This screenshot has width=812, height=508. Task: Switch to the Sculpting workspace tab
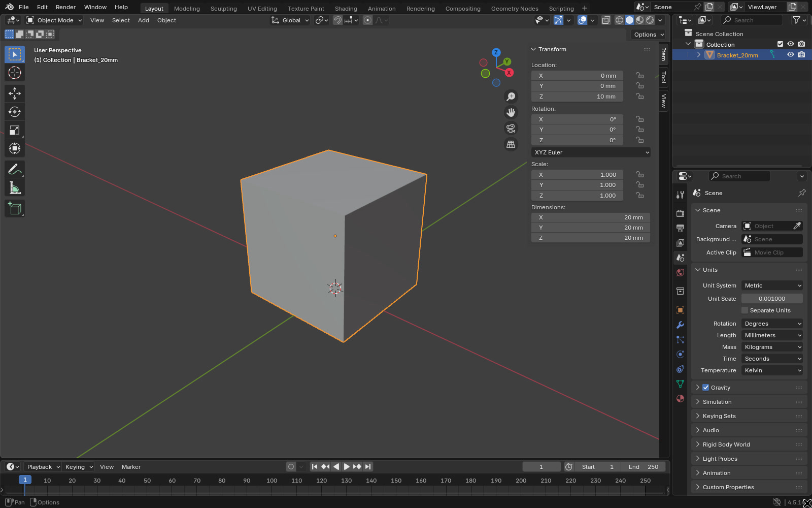click(x=223, y=8)
